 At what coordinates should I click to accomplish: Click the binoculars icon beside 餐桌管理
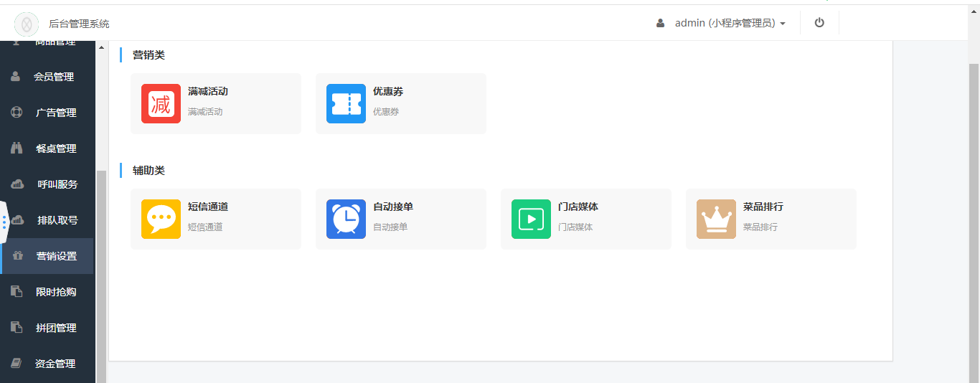[17, 148]
